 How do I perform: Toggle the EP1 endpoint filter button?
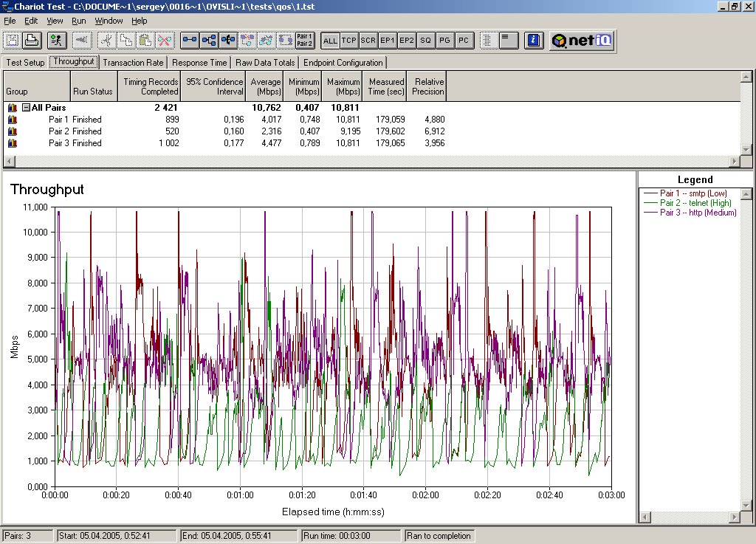point(388,41)
